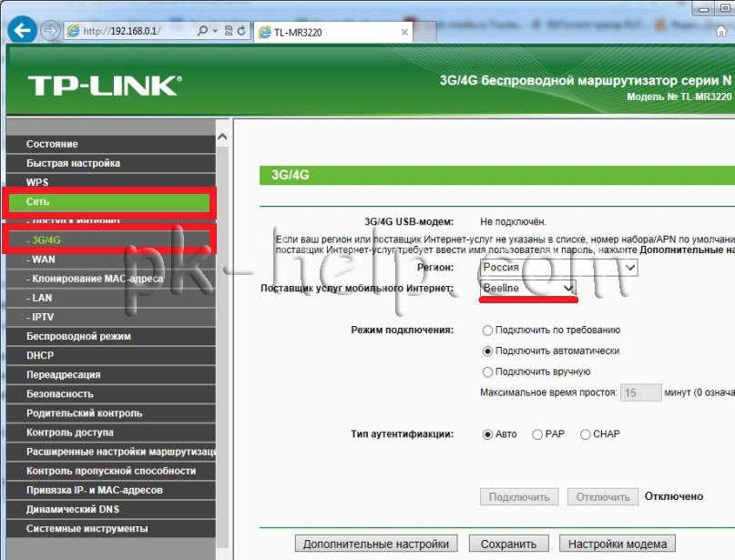This screenshot has width=735, height=560.
Task: Click the search magnifier icon in address bar
Action: pos(202,31)
